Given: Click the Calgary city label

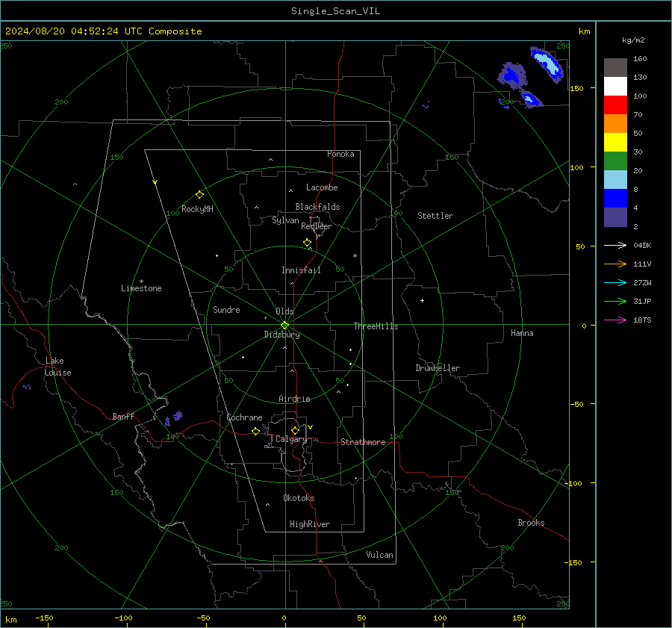Looking at the screenshot, I should [x=291, y=439].
